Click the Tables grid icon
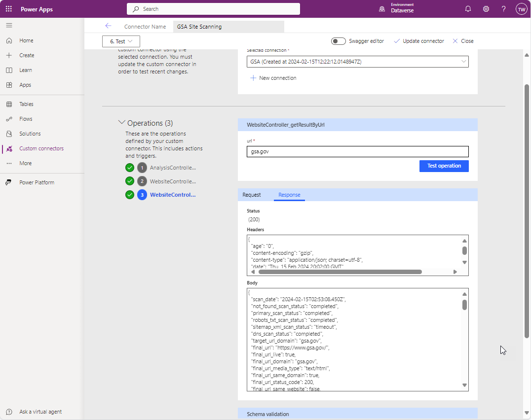Viewport: 531px width, 420px height. tap(9, 104)
